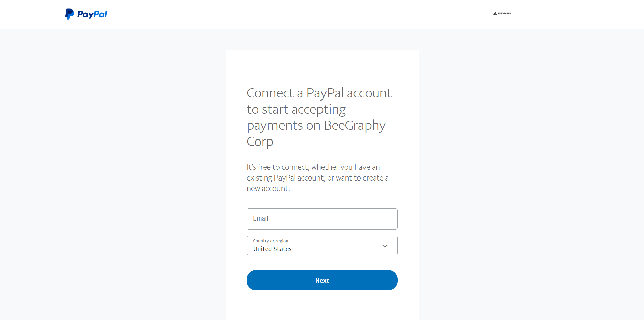
Task: Click the Email placeholder label
Action: pos(261,218)
